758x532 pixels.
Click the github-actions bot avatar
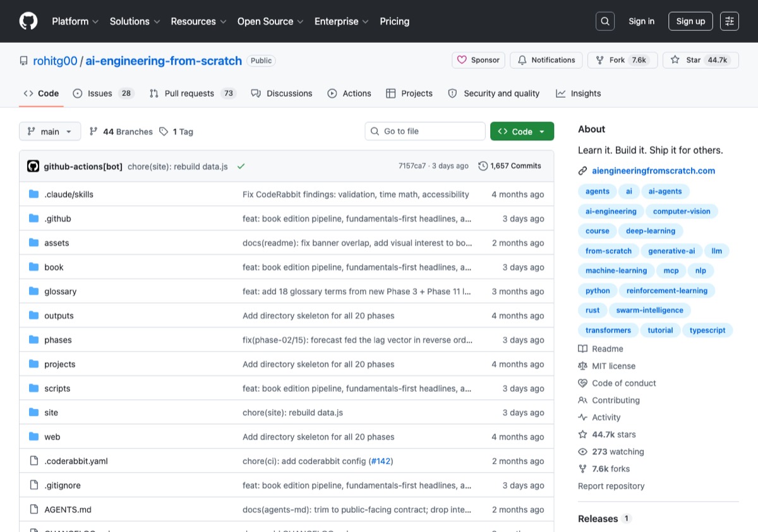pyautogui.click(x=33, y=167)
